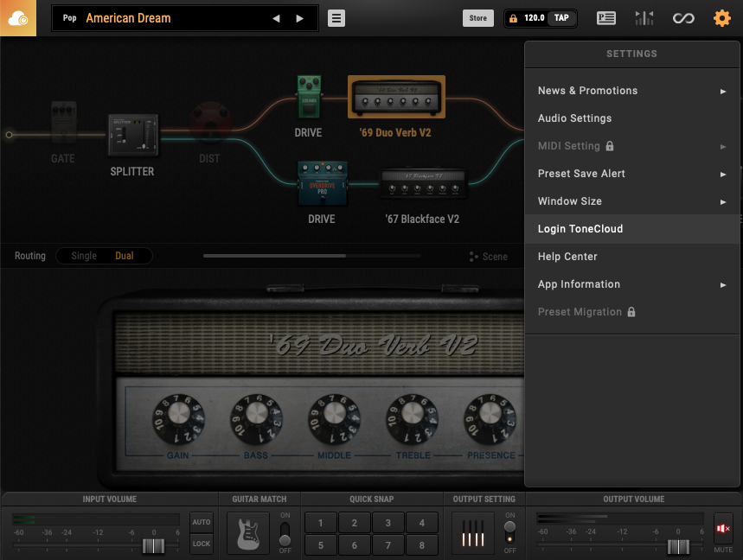Click the GAIN knob on amp
743x560 pixels.
point(179,419)
